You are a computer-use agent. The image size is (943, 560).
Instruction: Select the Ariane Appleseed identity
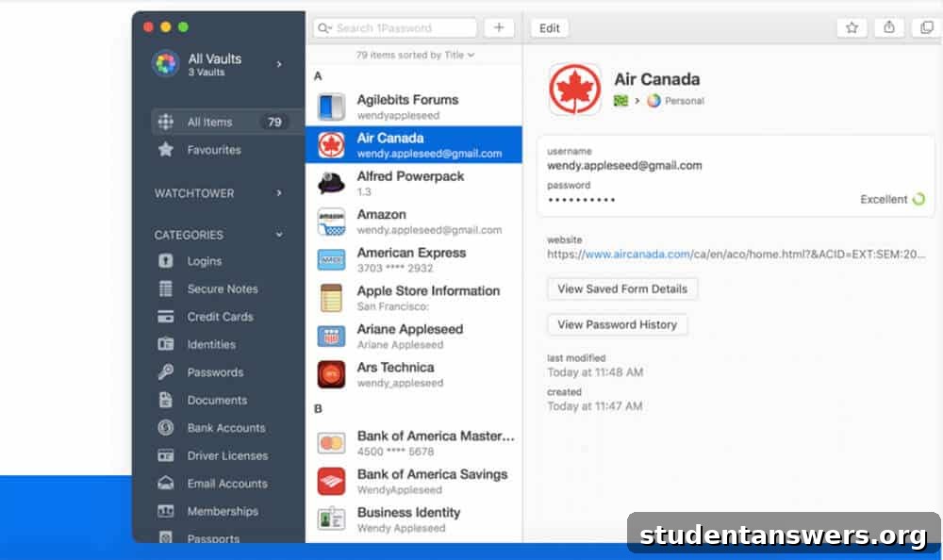click(x=414, y=336)
